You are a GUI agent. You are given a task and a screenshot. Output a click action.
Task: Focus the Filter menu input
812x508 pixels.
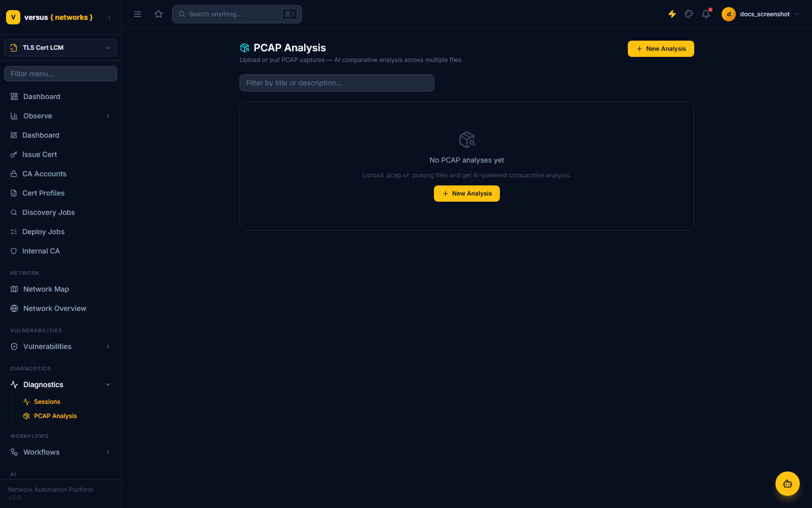(60, 74)
